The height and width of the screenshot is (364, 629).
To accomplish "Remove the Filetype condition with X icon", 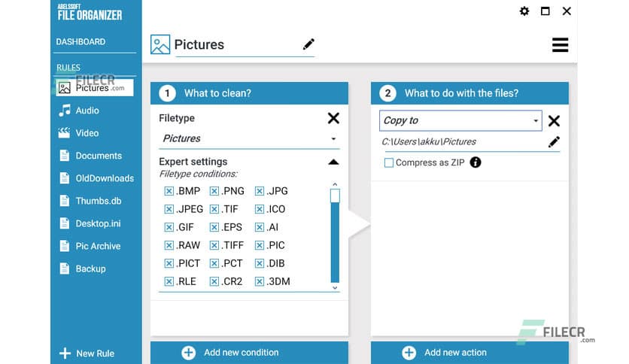I will tap(333, 118).
